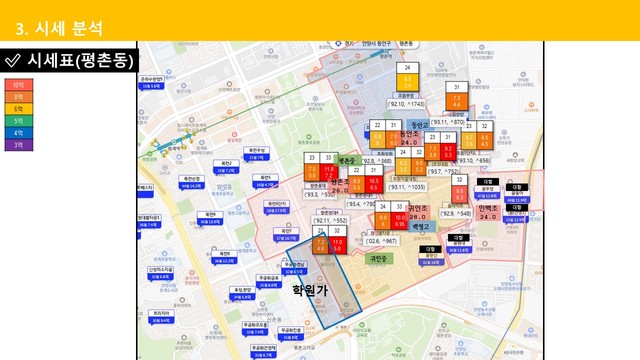The image size is (640, 360).
Task: Select the 은하수한양5 price pin
Action: click(x=151, y=82)
